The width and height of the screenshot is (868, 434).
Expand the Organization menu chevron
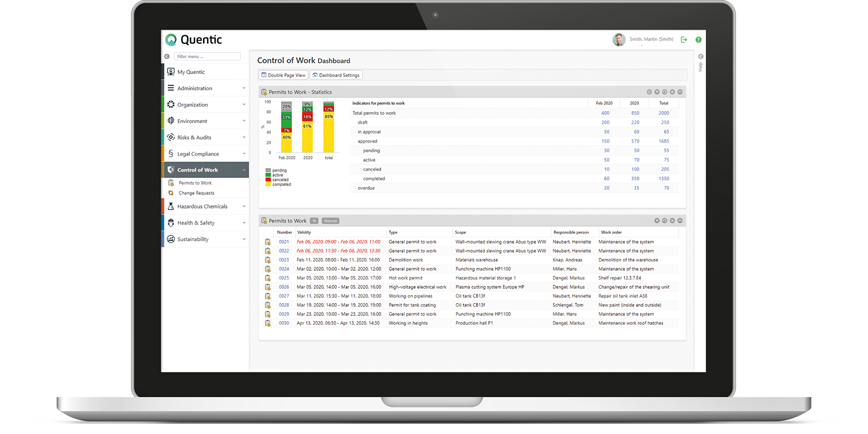click(x=244, y=104)
